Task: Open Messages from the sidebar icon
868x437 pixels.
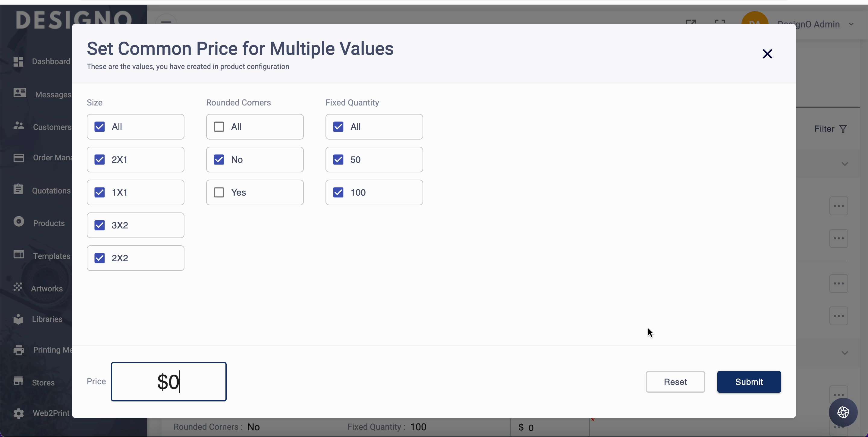Action: pos(20,93)
